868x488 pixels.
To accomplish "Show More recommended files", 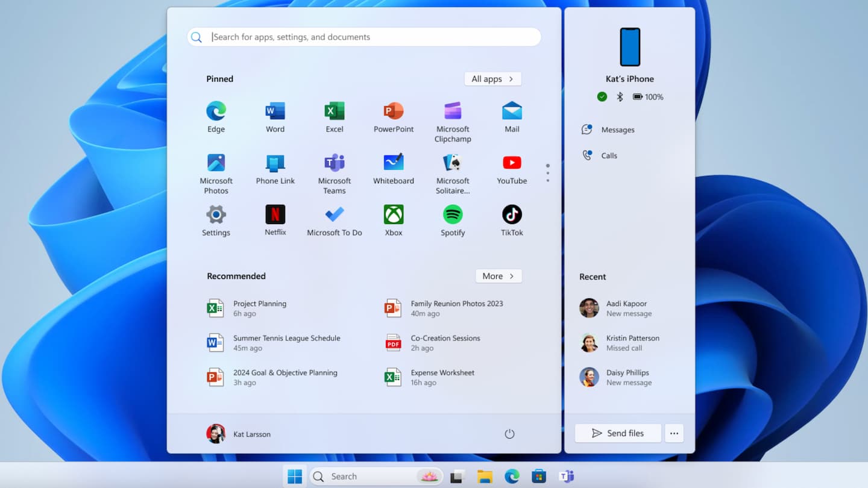I will (x=498, y=276).
